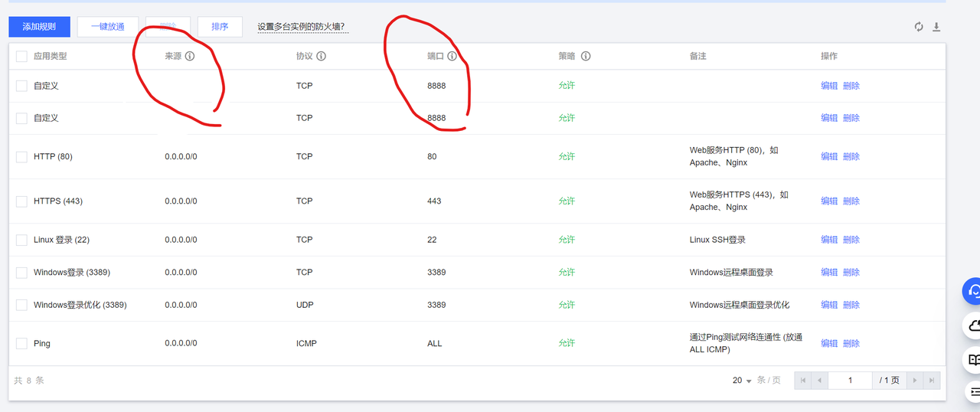Open the 设置多台实例的防火墙? link

[300, 27]
